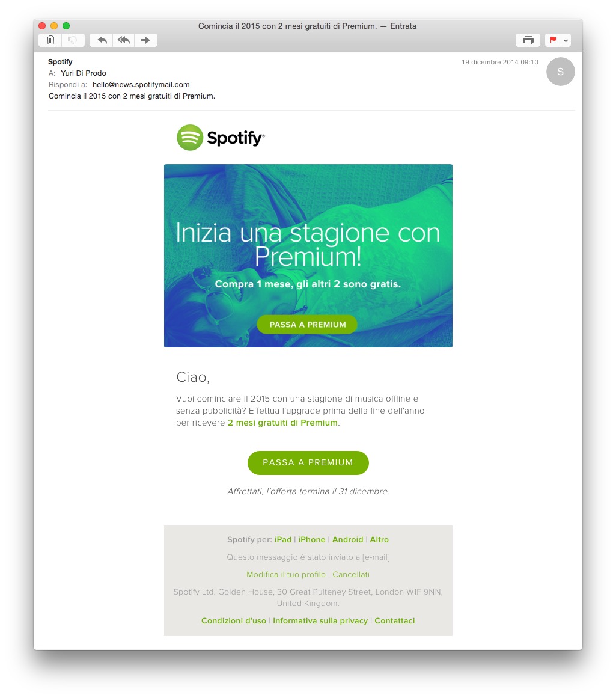Click PASSA A PREMIUM button on banner
616x698 pixels.
point(308,325)
